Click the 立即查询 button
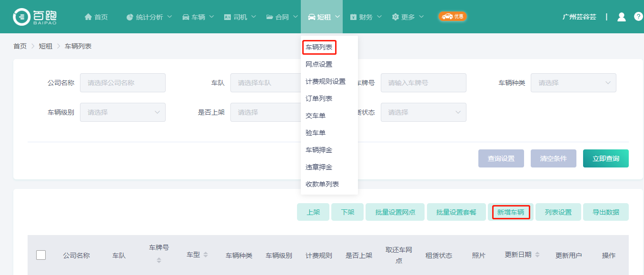Screen dimensions: 644x275 click(x=605, y=158)
